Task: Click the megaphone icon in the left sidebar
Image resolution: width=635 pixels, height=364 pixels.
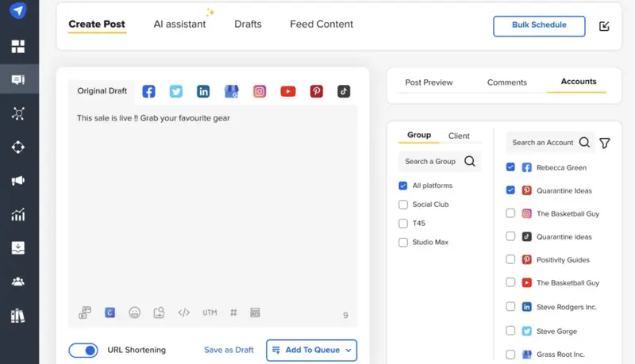Action: [18, 181]
